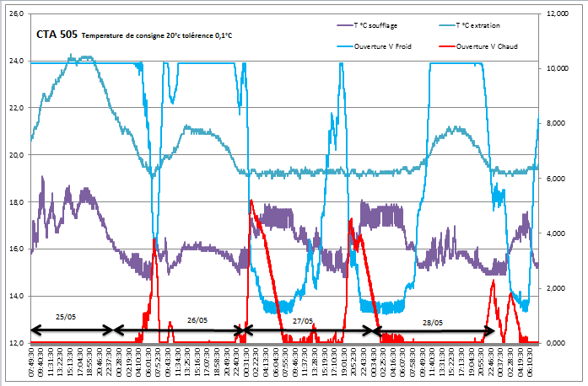This screenshot has height=386, width=588.
Task: Select the '6,000' right axis value
Action: click(556, 179)
